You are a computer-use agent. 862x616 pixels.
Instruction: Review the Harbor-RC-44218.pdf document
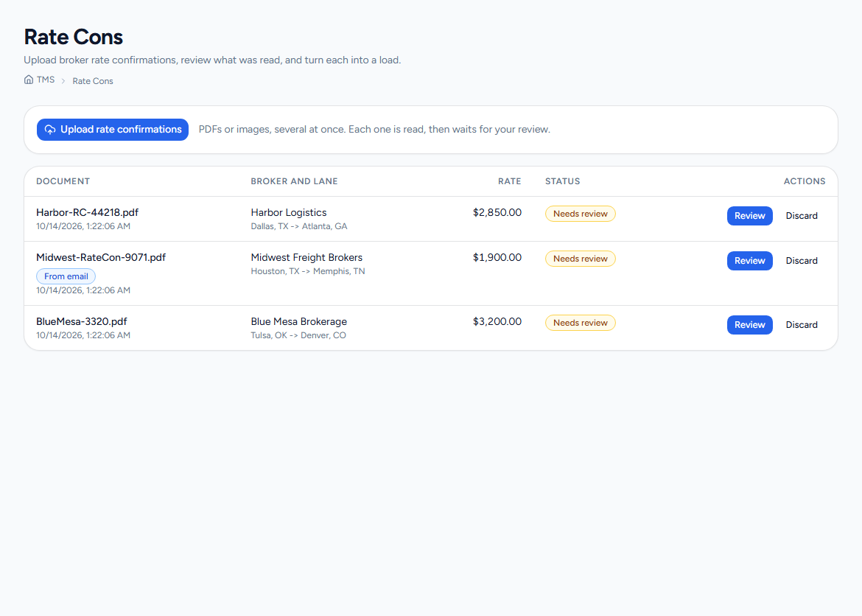click(750, 216)
